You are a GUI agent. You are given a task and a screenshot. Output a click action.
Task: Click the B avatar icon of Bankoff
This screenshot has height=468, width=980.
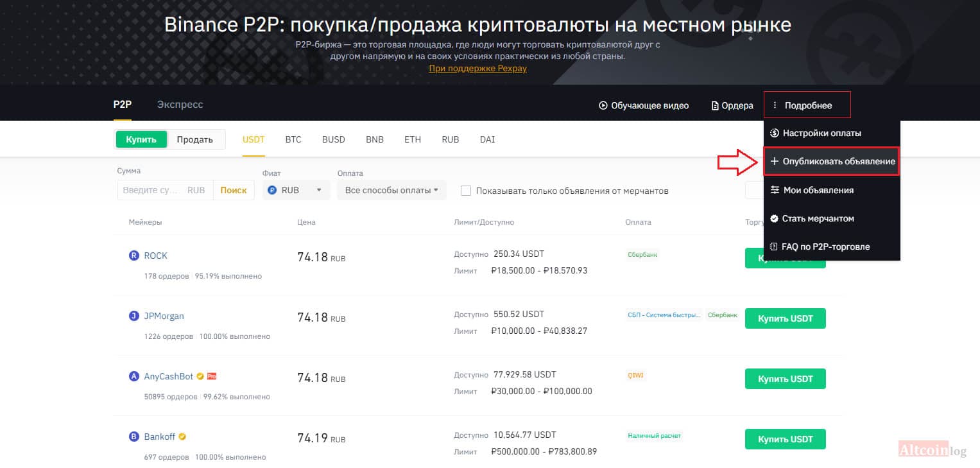tap(133, 437)
